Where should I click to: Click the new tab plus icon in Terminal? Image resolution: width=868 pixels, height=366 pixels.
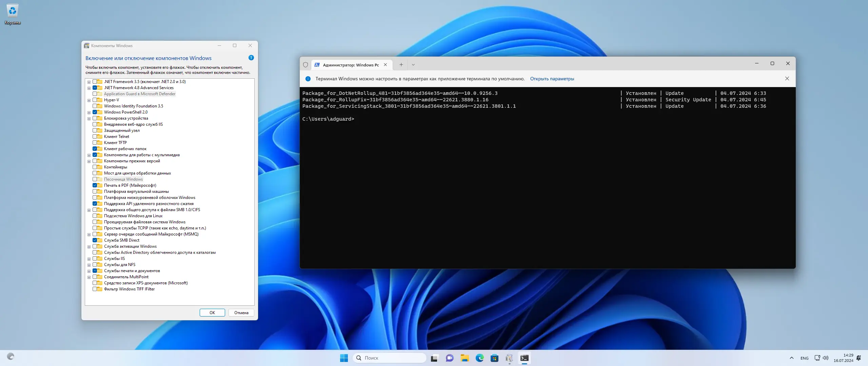(401, 64)
